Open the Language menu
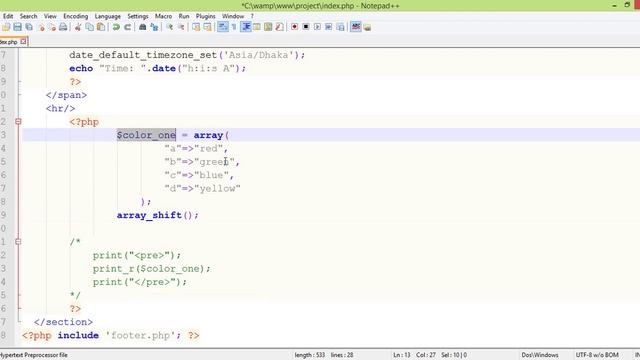The height and width of the screenshot is (360, 640). click(x=107, y=16)
